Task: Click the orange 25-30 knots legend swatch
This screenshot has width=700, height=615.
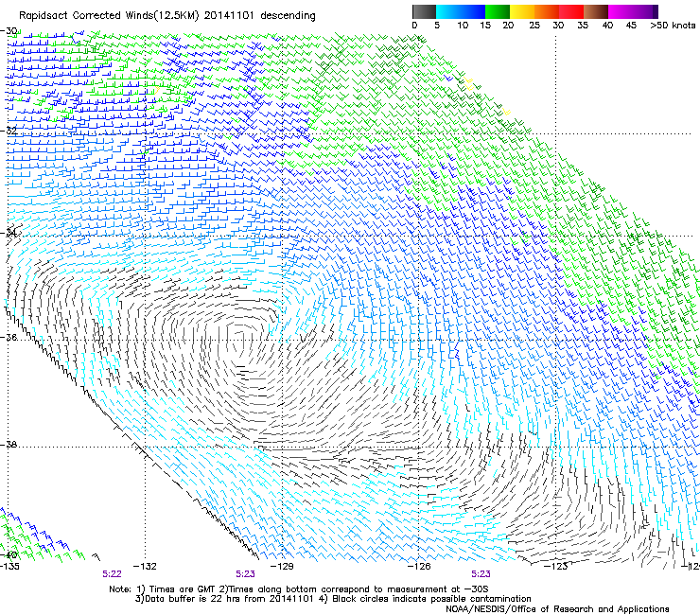Action: point(547,11)
